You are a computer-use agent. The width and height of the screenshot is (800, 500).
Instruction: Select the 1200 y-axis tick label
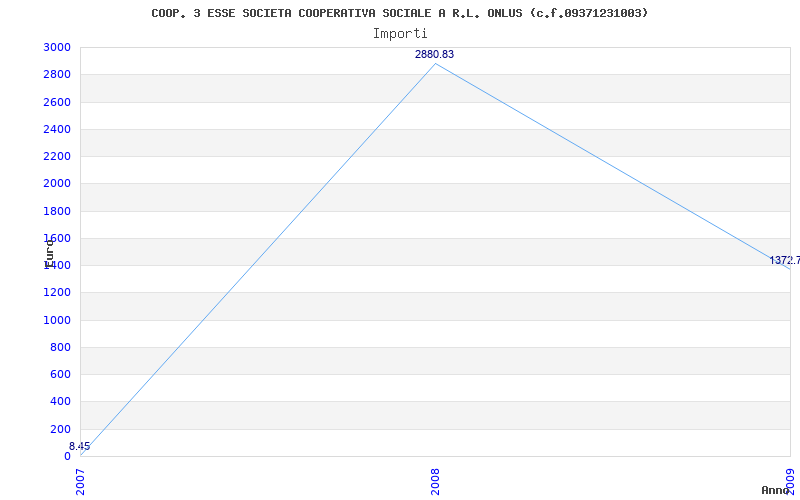point(57,292)
